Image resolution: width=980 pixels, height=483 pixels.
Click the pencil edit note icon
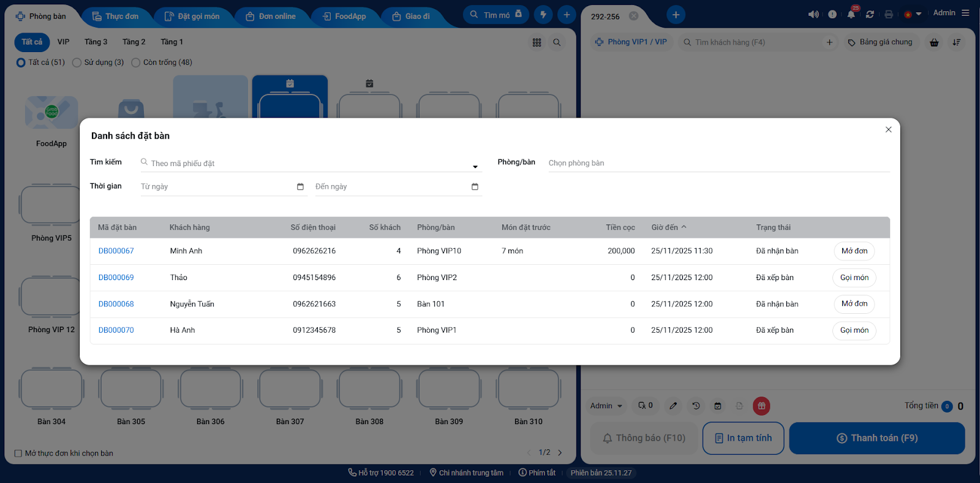click(673, 406)
